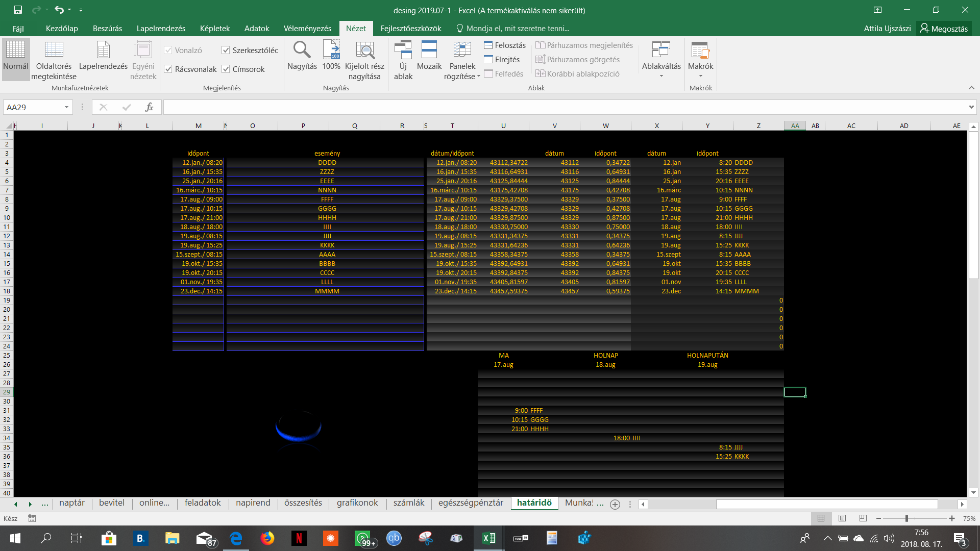Open the Makrók dropdown arrow
980x551 pixels.
[700, 76]
